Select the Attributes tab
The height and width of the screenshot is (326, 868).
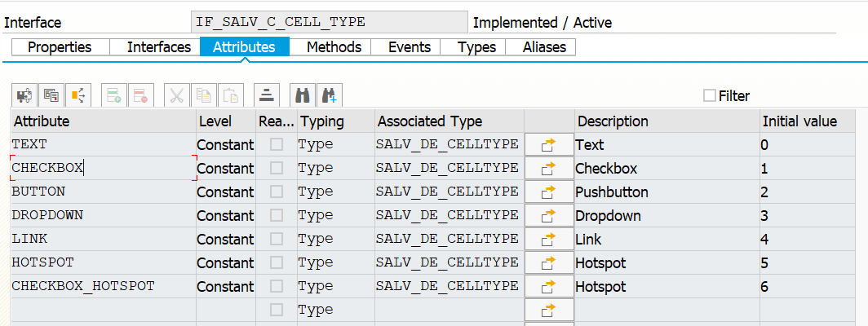pos(244,47)
